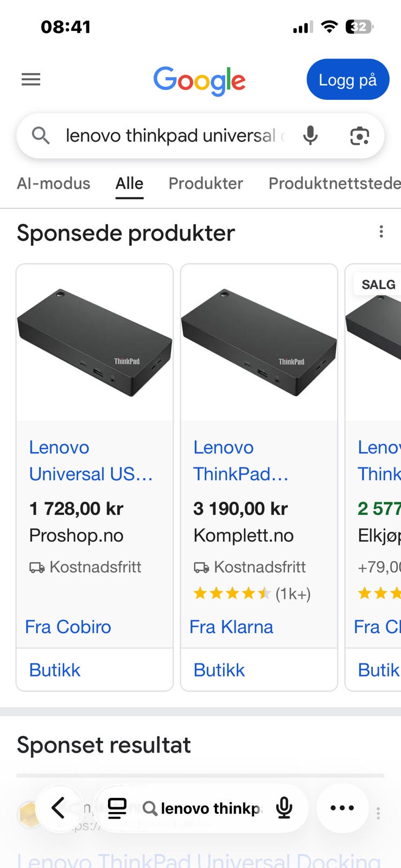Switch to Produkter tab
The width and height of the screenshot is (401, 868).
pos(206,183)
